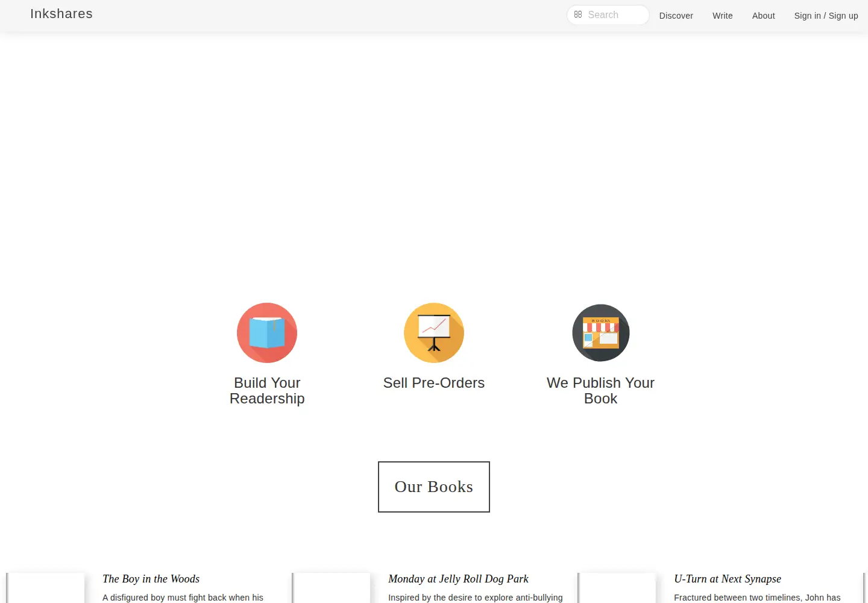Screen dimensions: 868x603
Task: Click the Sell Pre-Orders heading
Action: (434, 383)
